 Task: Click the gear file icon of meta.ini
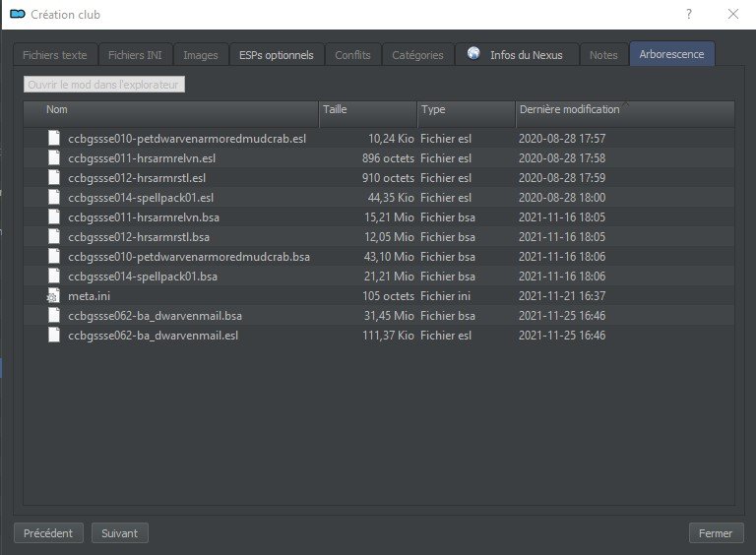point(53,296)
